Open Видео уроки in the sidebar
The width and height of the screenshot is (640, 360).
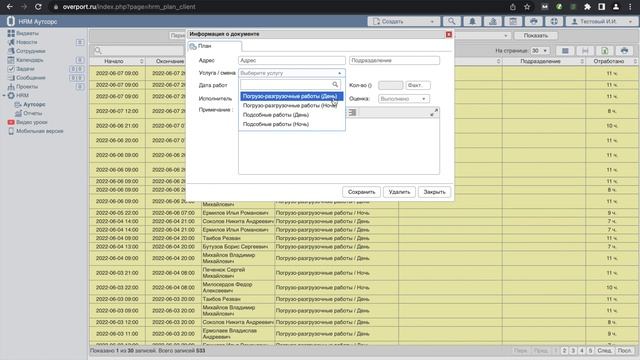tap(32, 122)
